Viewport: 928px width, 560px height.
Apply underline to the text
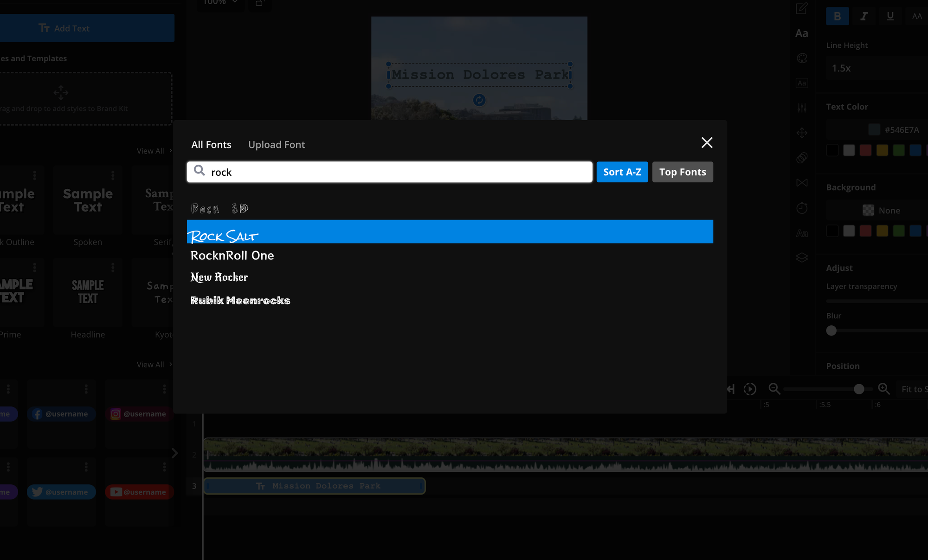[890, 16]
